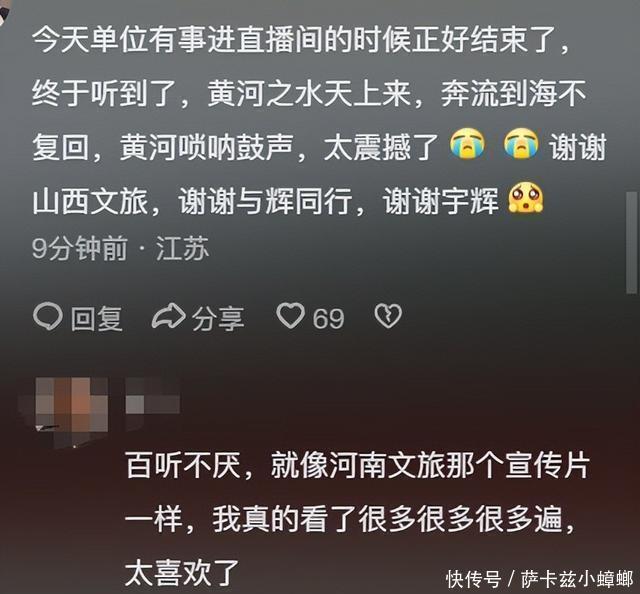Screen dimensions: 640x594
Task: Dislike the comment via broken heart icon
Action: tap(388, 316)
